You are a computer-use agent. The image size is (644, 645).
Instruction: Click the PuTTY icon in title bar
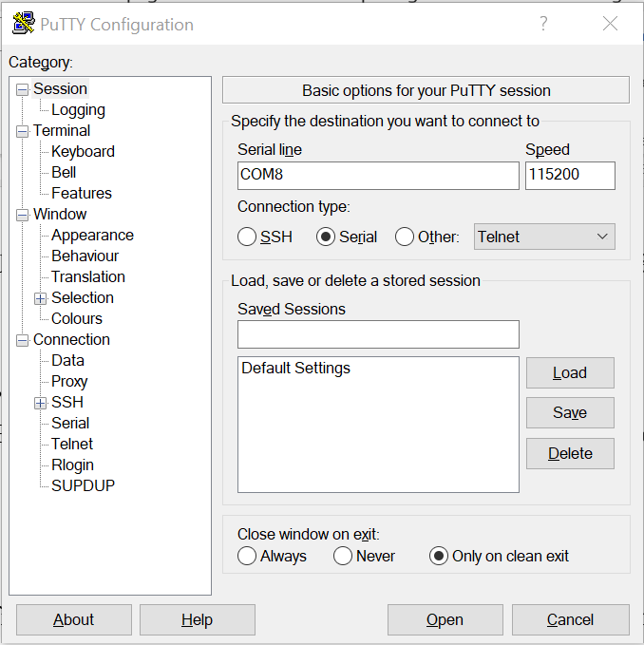(x=23, y=23)
